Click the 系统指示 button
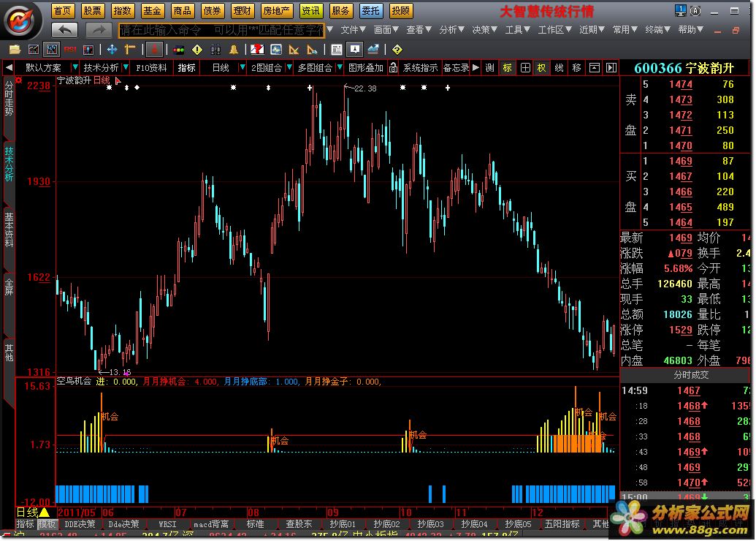 (420, 67)
